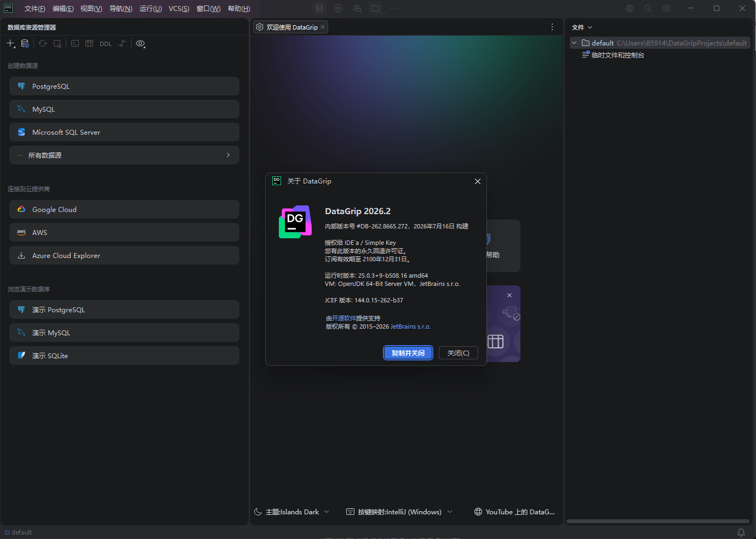Viewport: 756px width, 539px height.
Task: Open the 文件 view dropdown in right panel
Action: (x=582, y=27)
